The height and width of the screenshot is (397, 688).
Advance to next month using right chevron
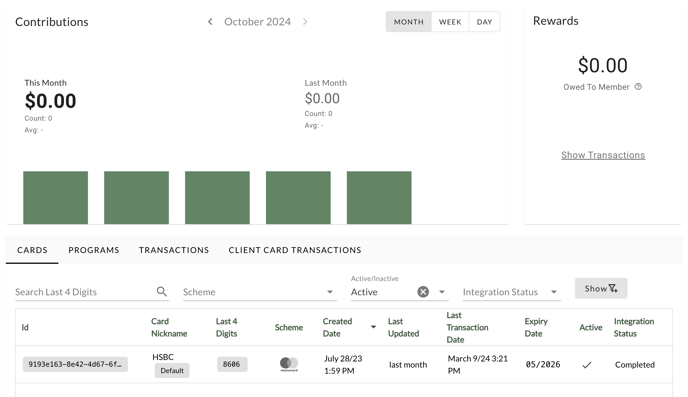pyautogui.click(x=305, y=21)
